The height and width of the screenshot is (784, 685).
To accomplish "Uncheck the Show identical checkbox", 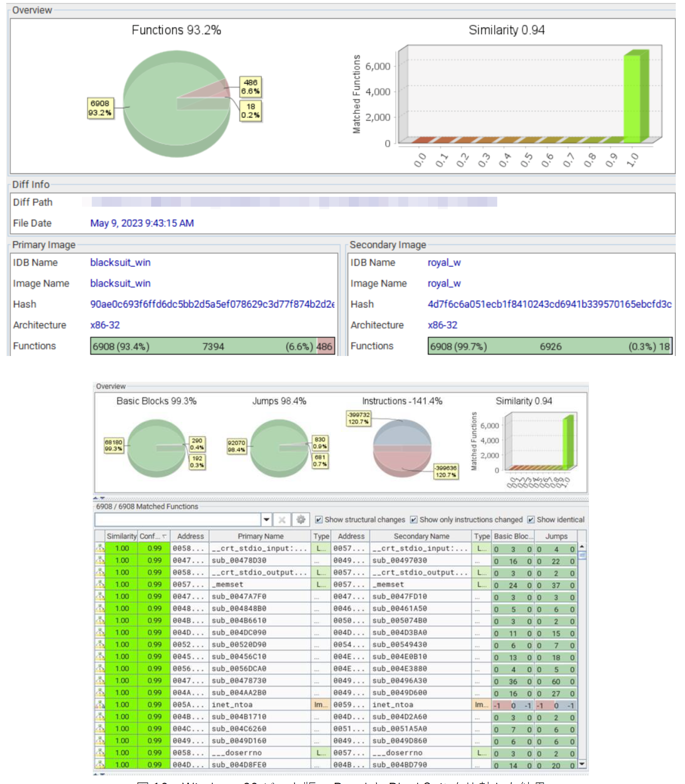I will (x=531, y=520).
